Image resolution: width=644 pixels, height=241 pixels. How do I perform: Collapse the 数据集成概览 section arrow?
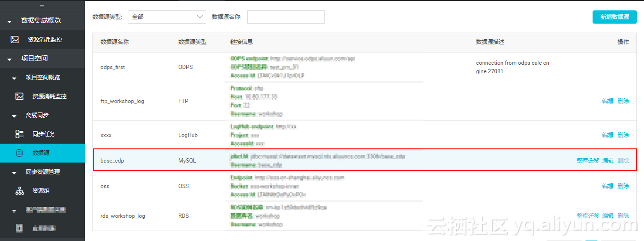point(9,21)
